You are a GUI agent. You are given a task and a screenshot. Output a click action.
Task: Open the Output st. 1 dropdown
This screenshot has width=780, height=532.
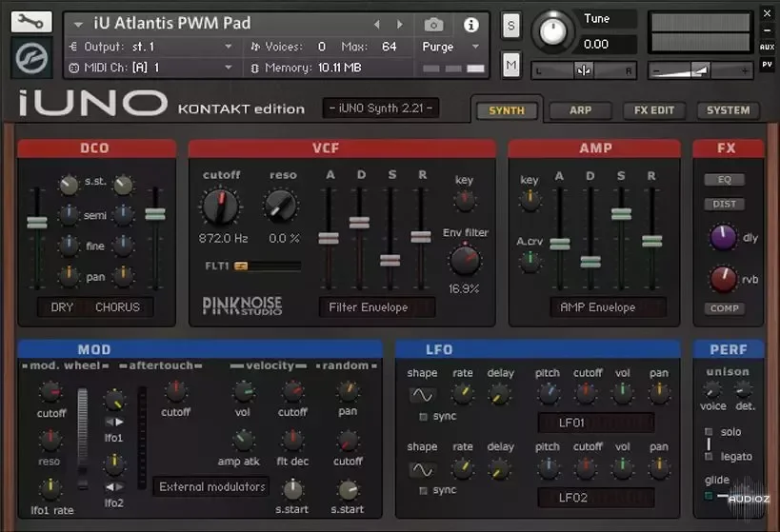coord(150,47)
